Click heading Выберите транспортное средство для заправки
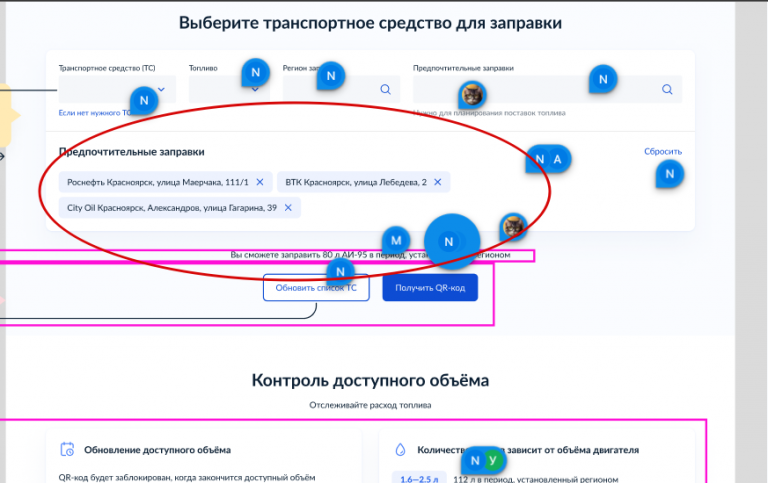 coord(370,23)
